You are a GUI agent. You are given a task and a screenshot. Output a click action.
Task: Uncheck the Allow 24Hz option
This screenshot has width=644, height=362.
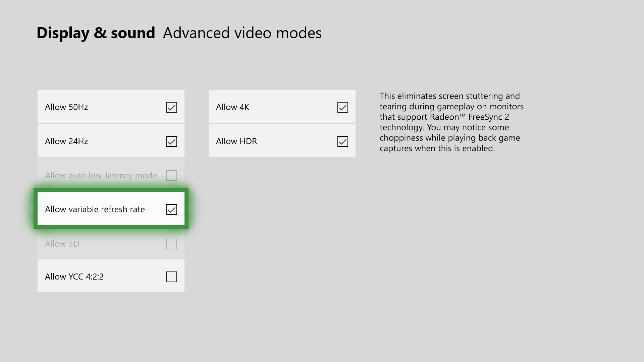[x=171, y=142]
